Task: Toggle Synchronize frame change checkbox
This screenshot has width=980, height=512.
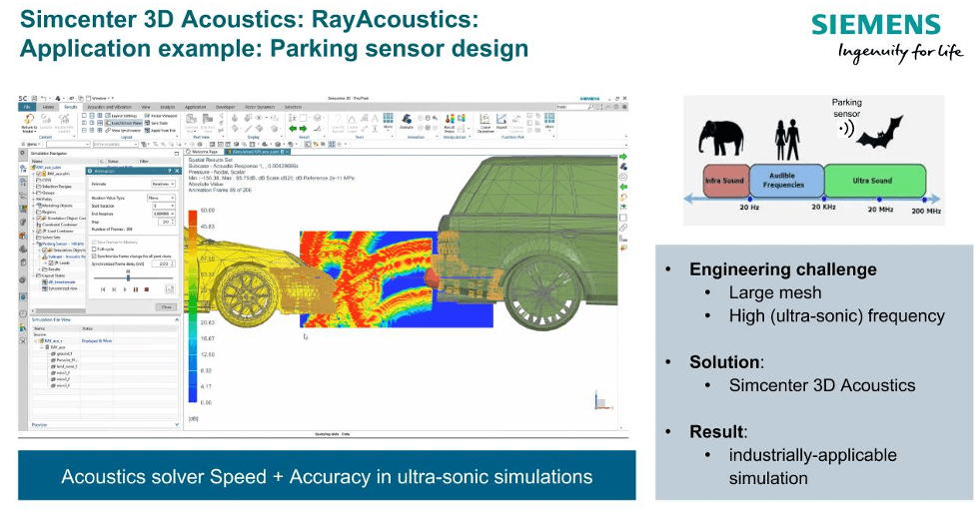Action: tap(94, 256)
